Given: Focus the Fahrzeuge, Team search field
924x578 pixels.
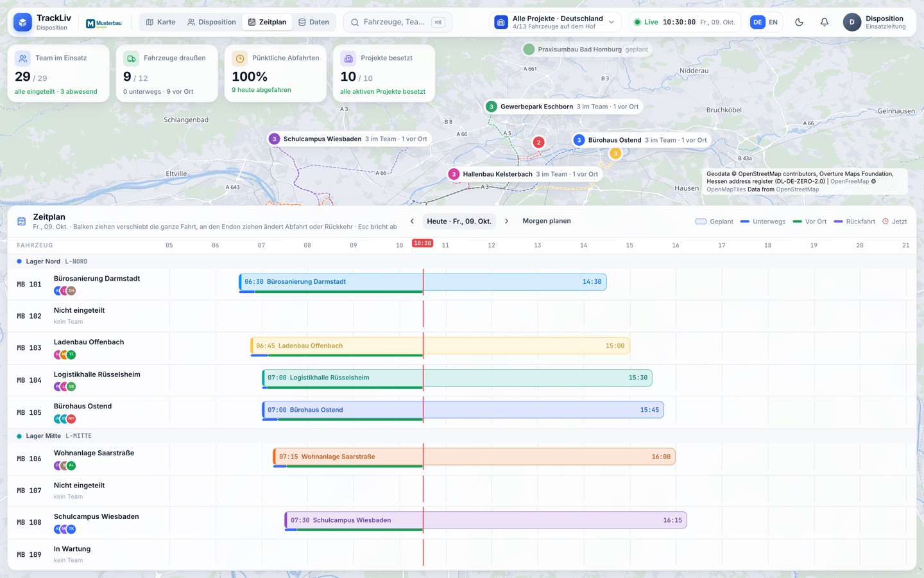Looking at the screenshot, I should tap(398, 22).
